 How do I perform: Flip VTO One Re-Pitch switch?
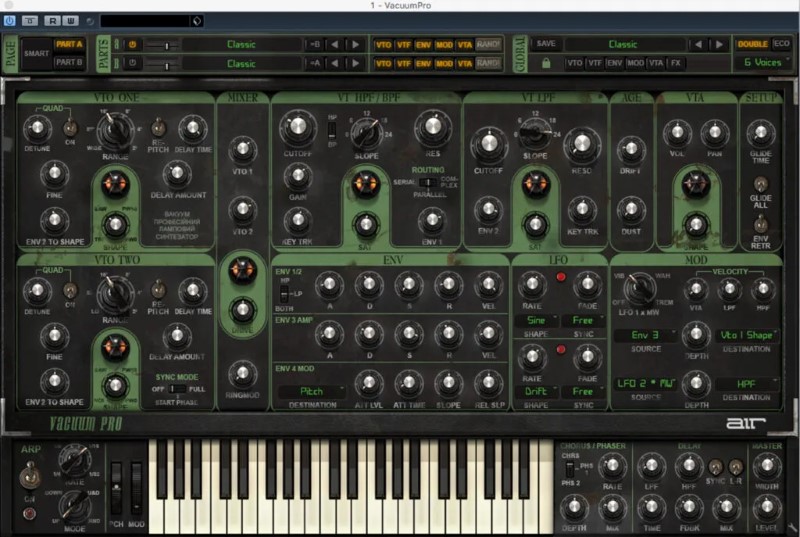[x=158, y=128]
